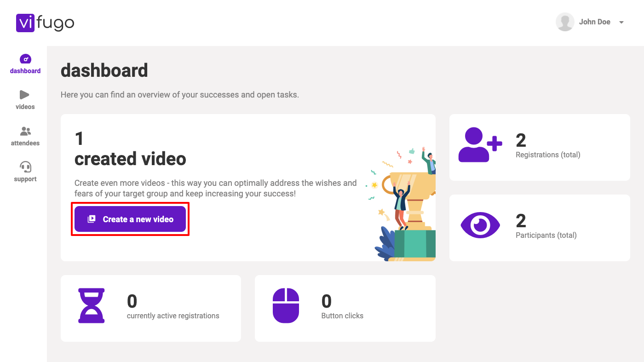Click the Registrations (total) label
The width and height of the screenshot is (644, 362).
548,155
